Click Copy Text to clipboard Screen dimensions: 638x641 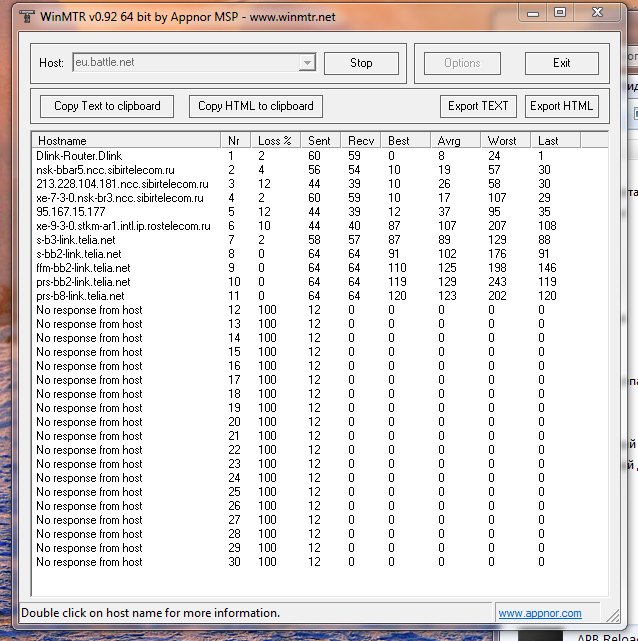107,106
